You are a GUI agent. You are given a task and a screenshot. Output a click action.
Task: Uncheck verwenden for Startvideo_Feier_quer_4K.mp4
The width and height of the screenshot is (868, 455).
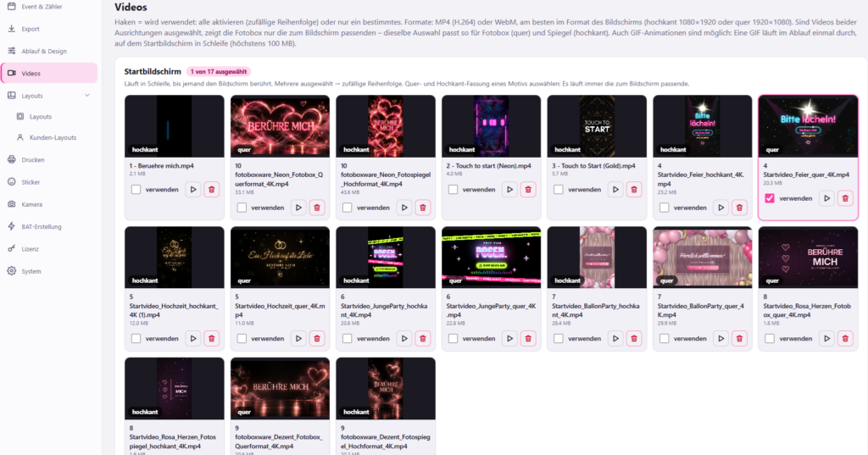point(770,198)
